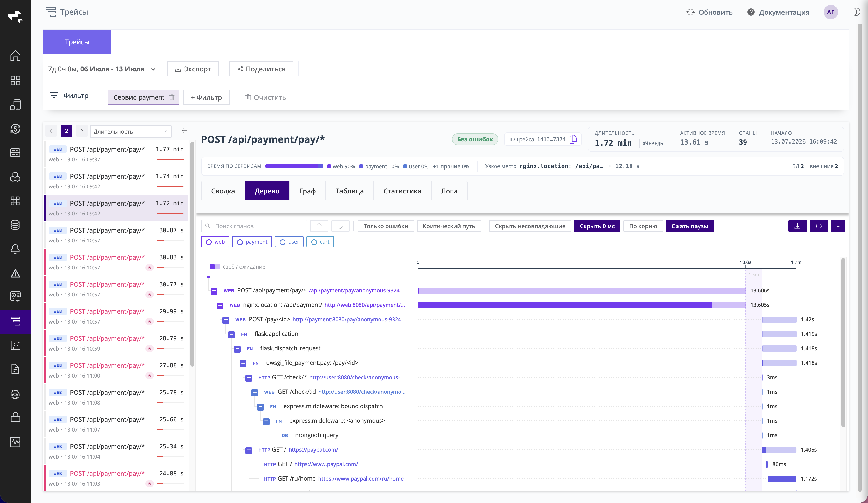Open the hexagon cluster icon in sidebar

pyautogui.click(x=15, y=177)
